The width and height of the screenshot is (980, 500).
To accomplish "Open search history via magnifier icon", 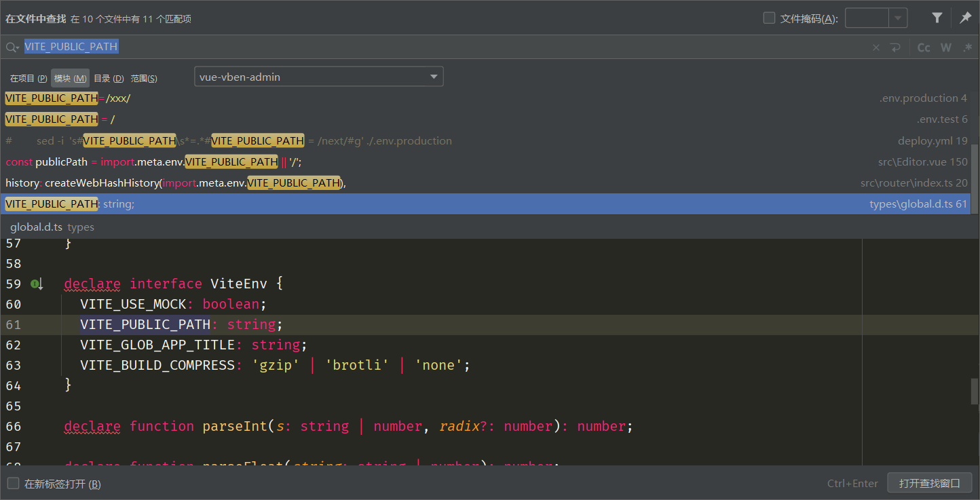I will tap(12, 47).
